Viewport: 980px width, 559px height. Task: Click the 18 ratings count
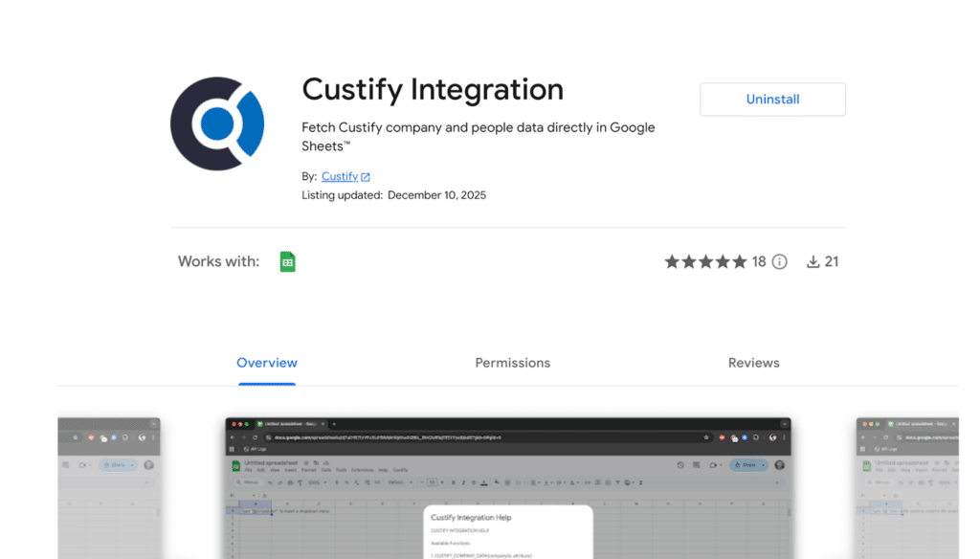759,260
